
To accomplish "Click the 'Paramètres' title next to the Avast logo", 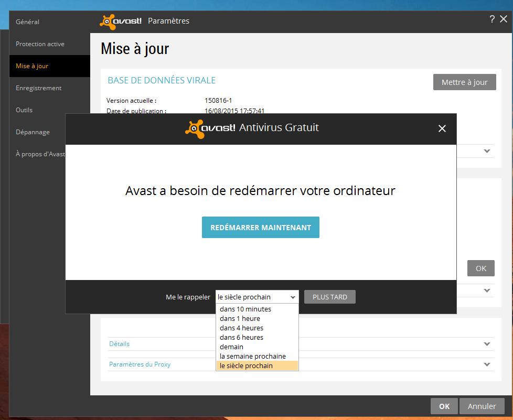I will (x=168, y=21).
